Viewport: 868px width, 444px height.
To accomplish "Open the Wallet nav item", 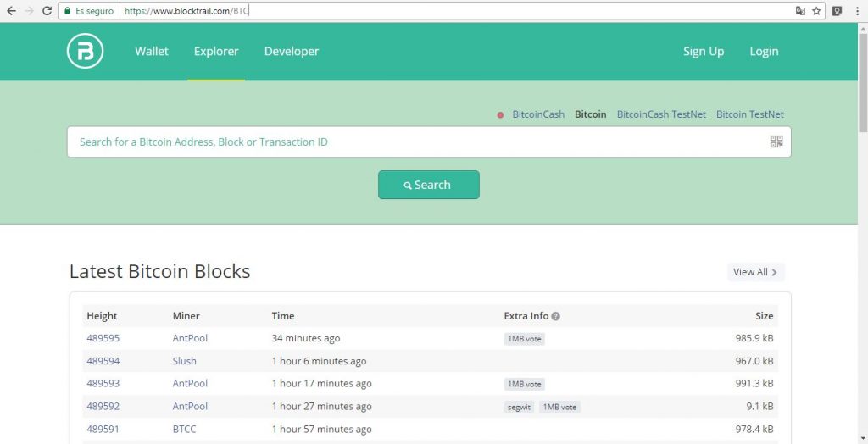I will (x=152, y=52).
